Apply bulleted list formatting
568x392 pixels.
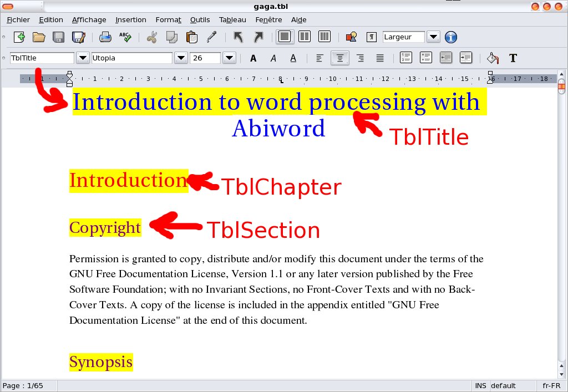425,58
